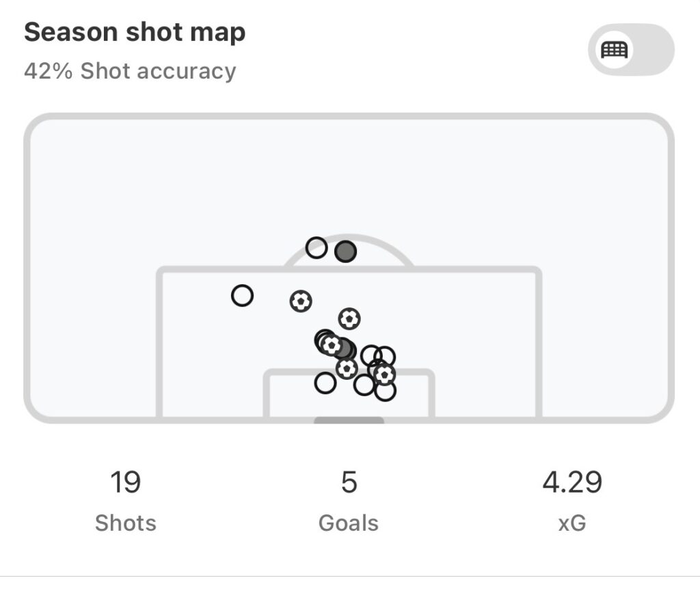Select the middle empty circle inside the six-yard box

(364, 385)
